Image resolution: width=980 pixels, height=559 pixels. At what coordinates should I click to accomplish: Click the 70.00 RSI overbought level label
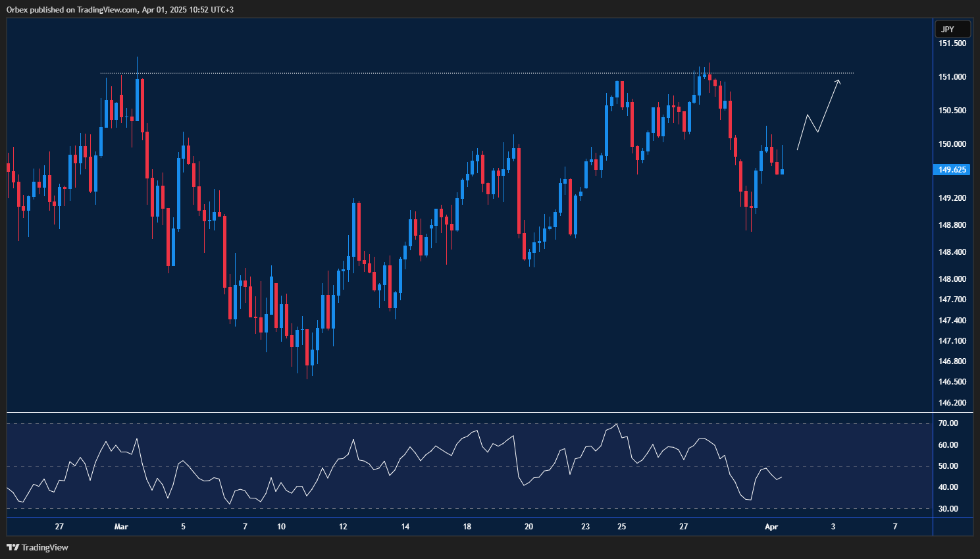(948, 423)
